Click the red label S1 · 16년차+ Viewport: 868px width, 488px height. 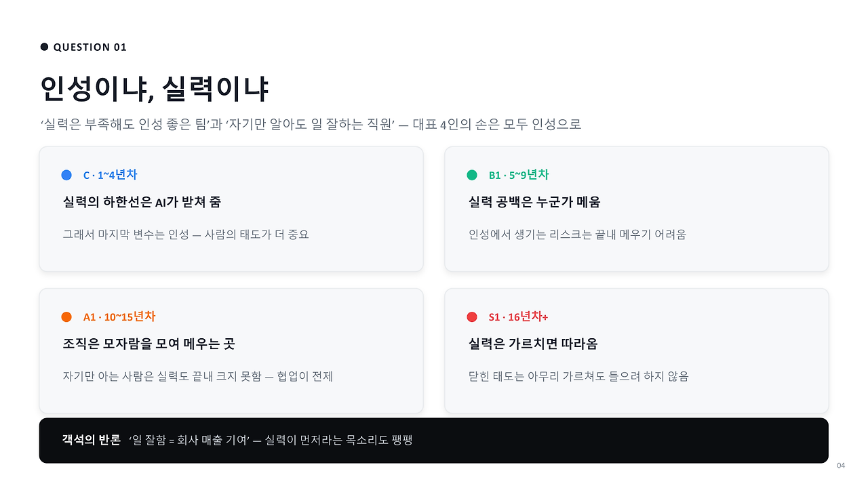coord(519,317)
